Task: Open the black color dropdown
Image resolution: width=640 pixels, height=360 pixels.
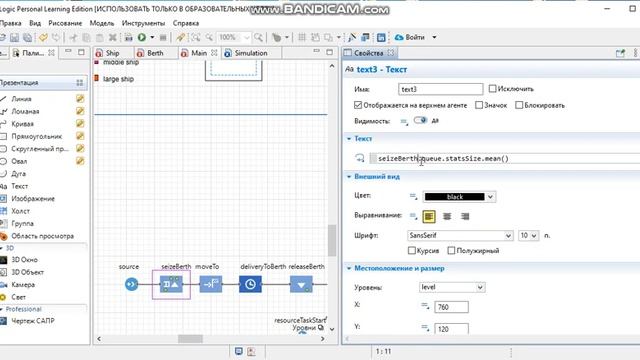Action: [x=491, y=197]
